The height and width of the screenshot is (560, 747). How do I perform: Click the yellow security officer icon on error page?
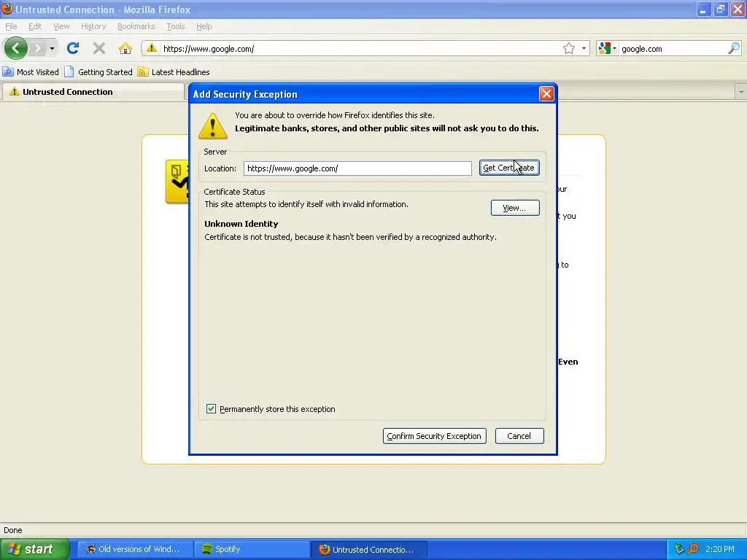[x=177, y=182]
